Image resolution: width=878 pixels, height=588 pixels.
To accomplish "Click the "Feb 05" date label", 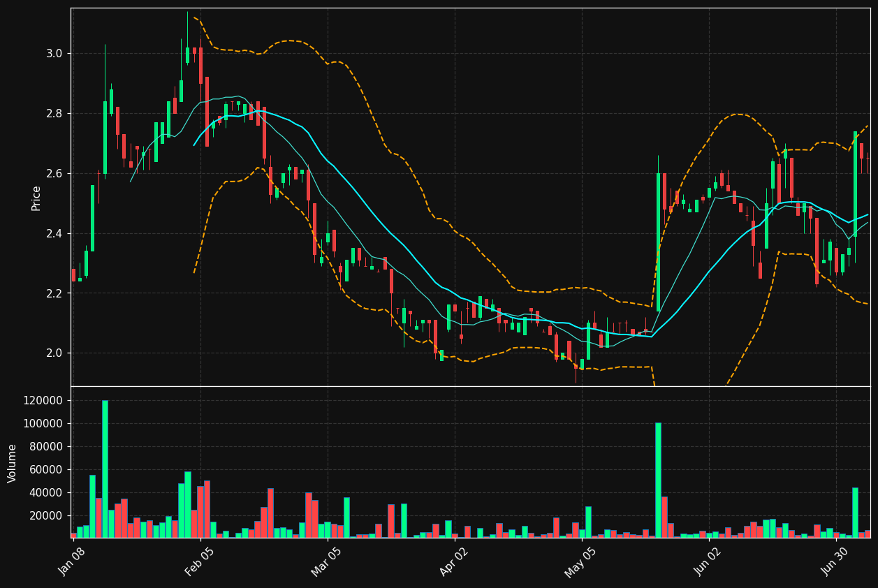I will tap(200, 561).
